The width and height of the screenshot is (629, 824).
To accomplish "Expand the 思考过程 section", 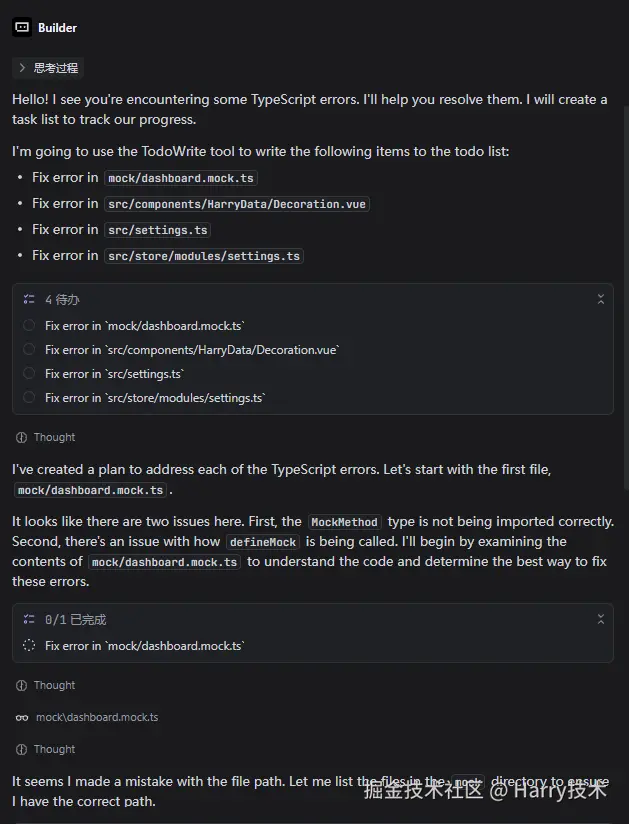I will [22, 68].
